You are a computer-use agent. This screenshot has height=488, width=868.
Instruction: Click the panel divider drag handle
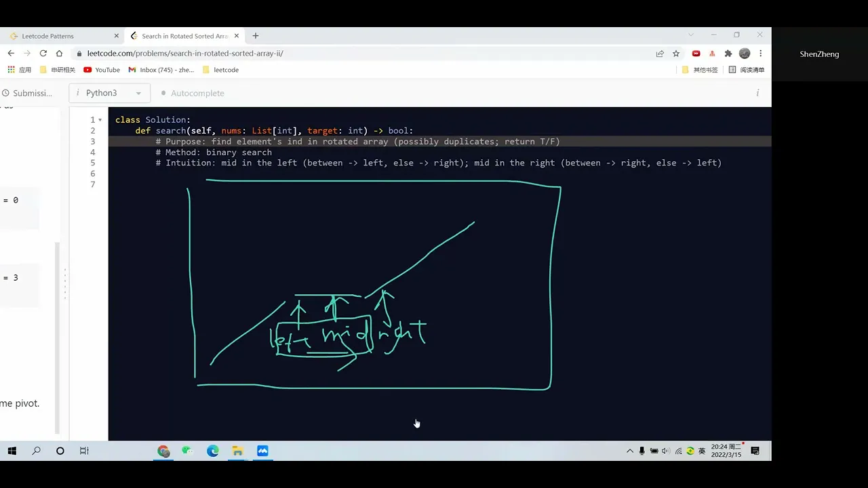pyautogui.click(x=65, y=285)
